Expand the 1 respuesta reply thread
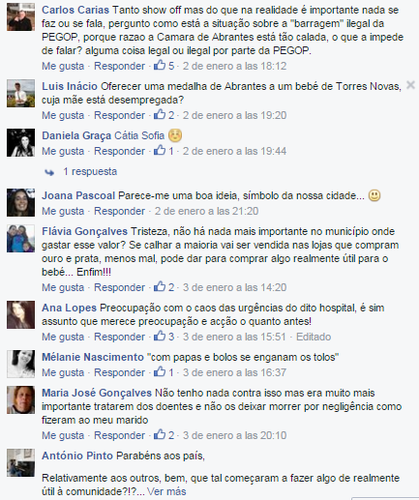This screenshot has height=500, width=419. (x=90, y=172)
